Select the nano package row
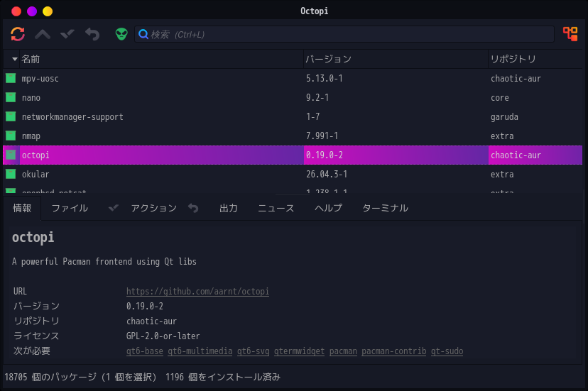The image size is (588, 391). click(293, 97)
